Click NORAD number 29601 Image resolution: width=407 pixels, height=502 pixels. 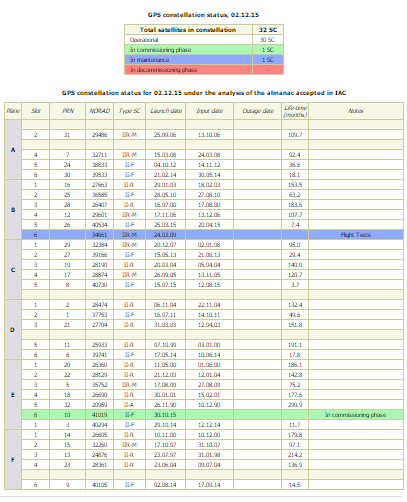(99, 215)
